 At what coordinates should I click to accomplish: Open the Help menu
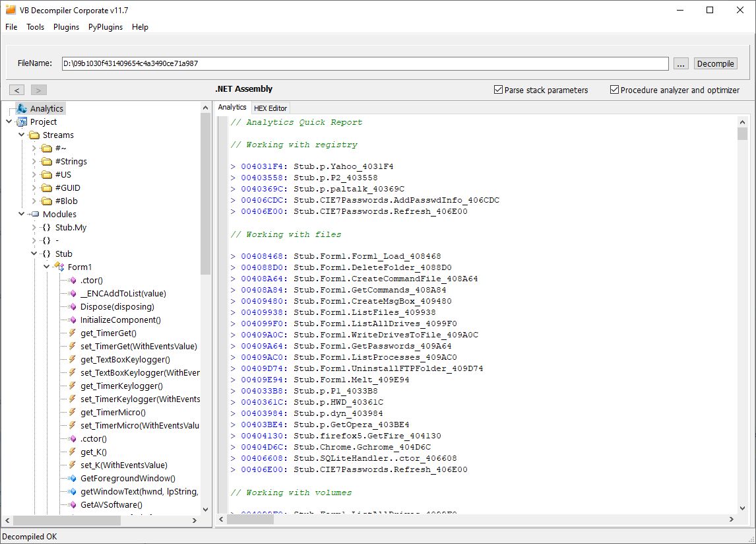(140, 27)
